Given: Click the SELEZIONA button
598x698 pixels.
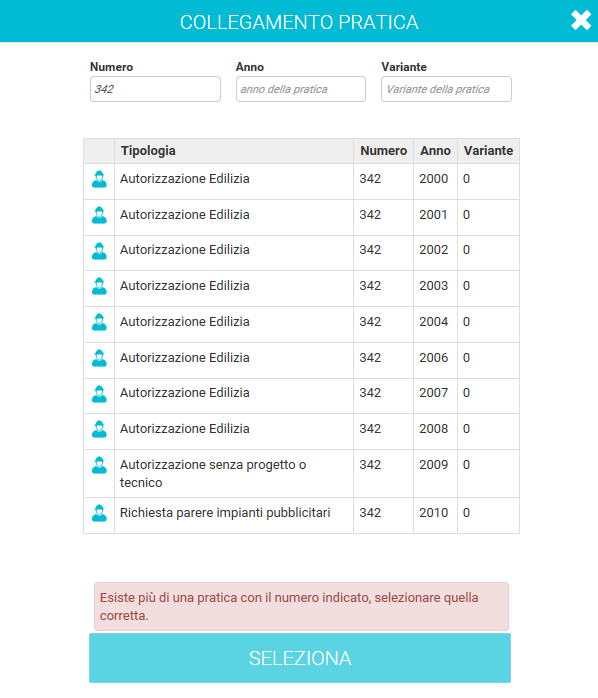Looking at the screenshot, I should 300,658.
